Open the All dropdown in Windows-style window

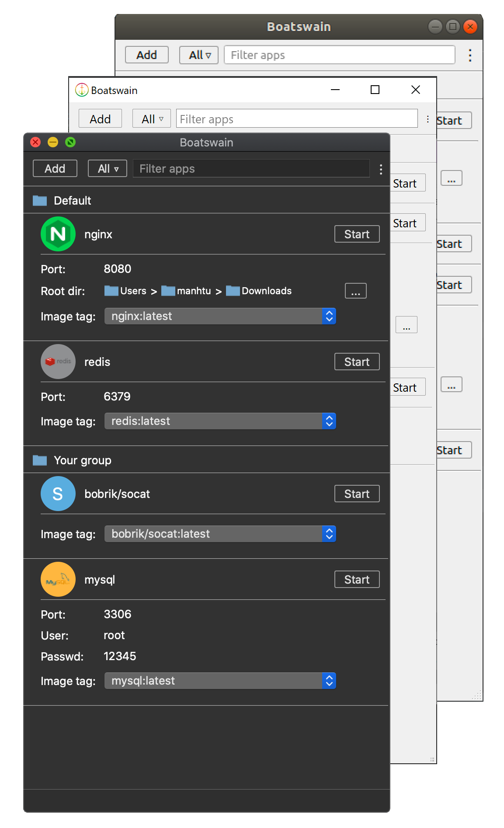click(152, 119)
